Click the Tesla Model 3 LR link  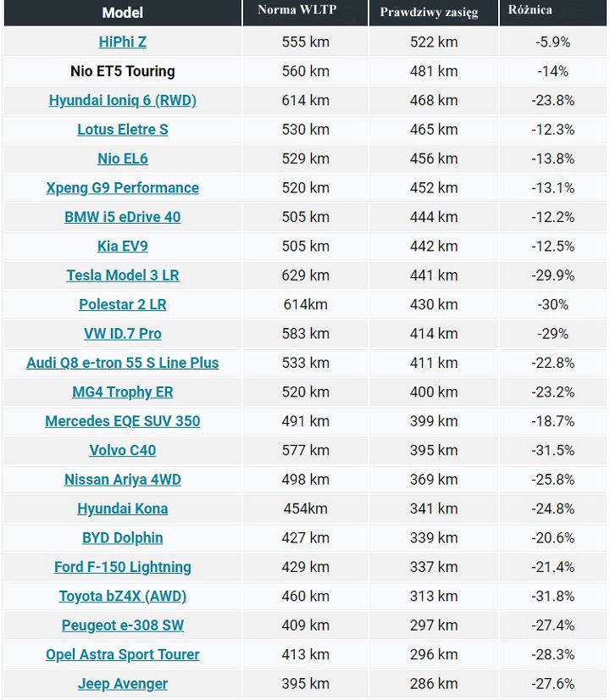[122, 275]
